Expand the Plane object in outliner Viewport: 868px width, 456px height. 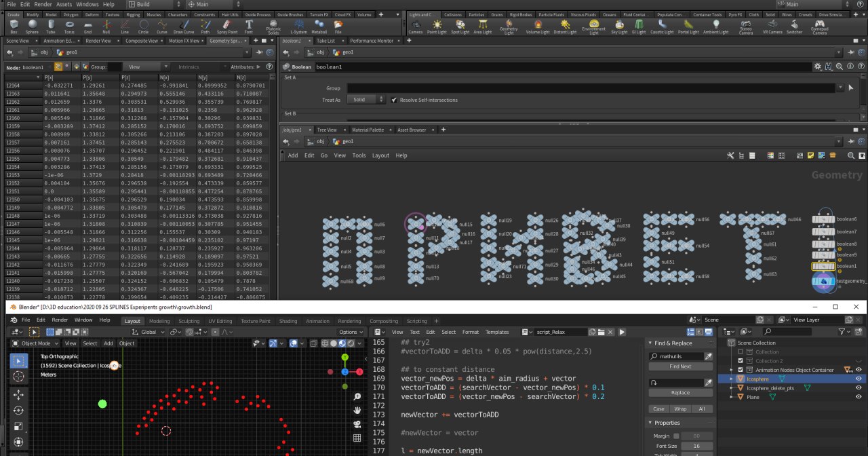click(x=732, y=397)
